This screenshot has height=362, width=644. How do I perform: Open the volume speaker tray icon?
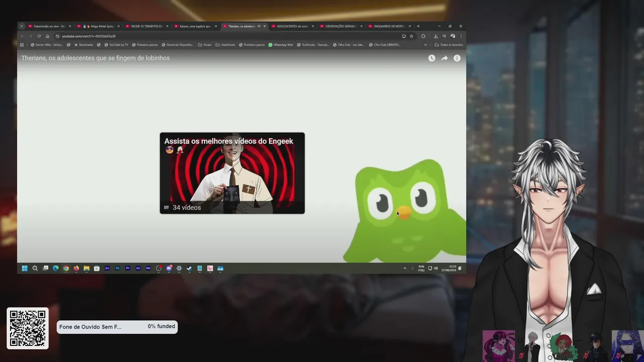(x=436, y=268)
